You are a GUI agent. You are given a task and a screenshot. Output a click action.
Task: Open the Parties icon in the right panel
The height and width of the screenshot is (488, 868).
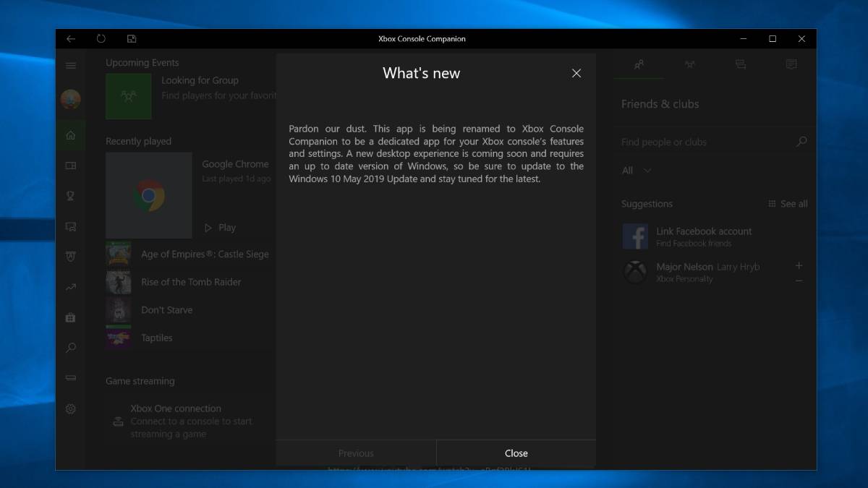tap(689, 64)
